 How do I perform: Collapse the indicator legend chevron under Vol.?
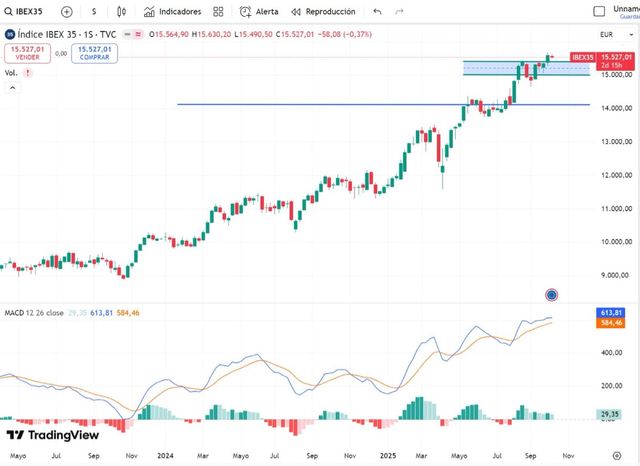(13, 88)
